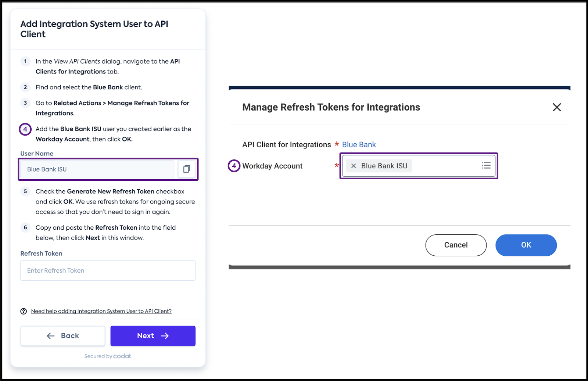Click the Generate New Refresh Token step text

(115, 202)
